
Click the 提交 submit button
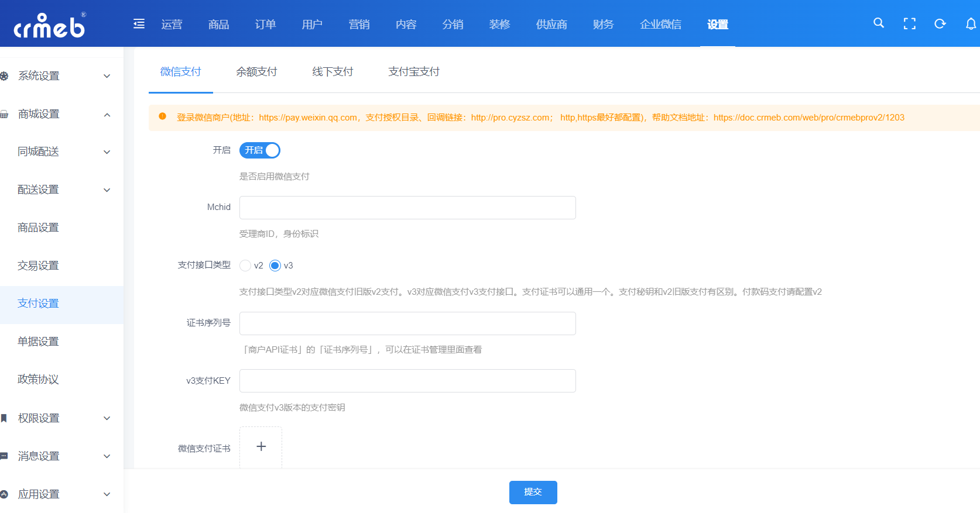click(533, 492)
